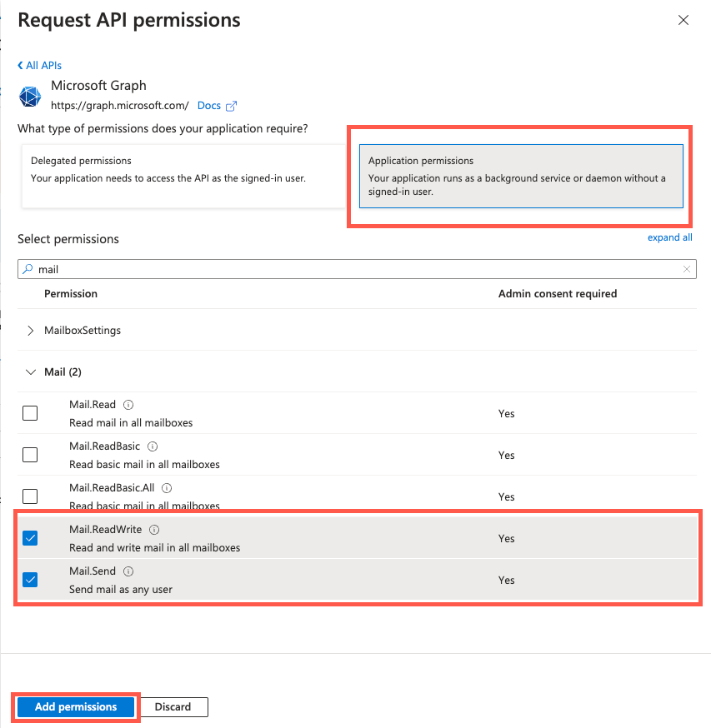Viewport: 711px width, 728px height.
Task: Click the info icon beside Mail.ReadBasic
Action: click(153, 446)
